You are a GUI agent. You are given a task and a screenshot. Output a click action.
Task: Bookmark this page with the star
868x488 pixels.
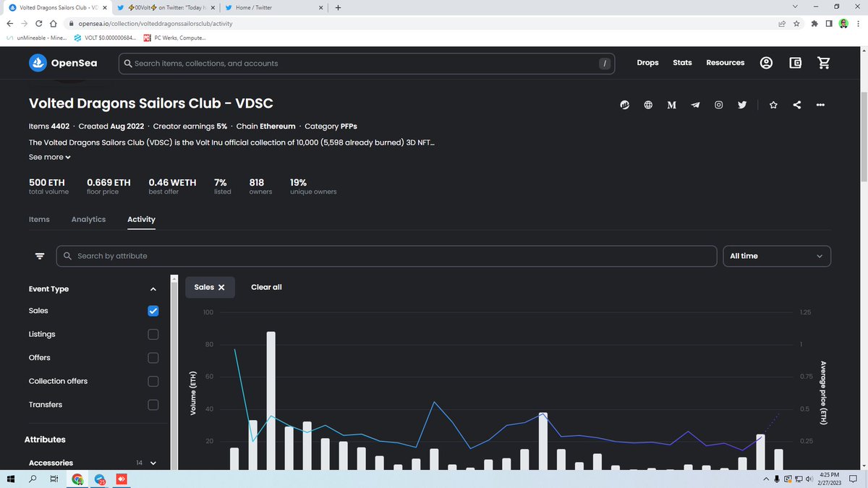(796, 23)
